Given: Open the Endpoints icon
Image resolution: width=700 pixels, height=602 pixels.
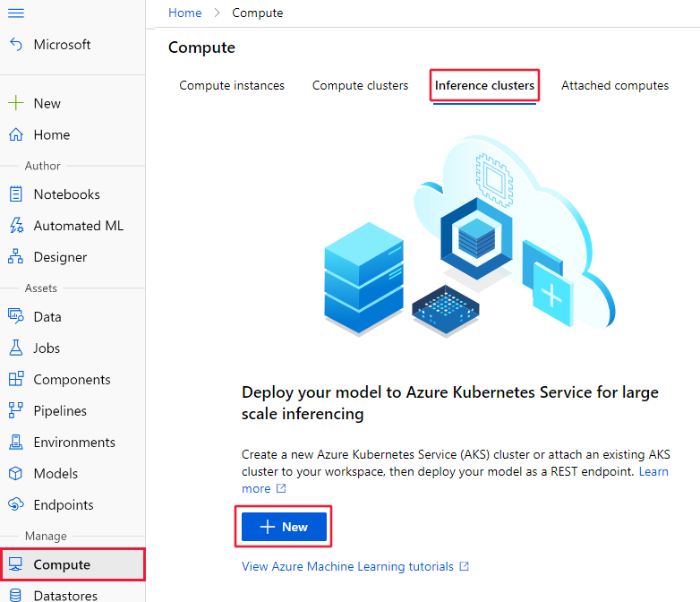Looking at the screenshot, I should 15,504.
